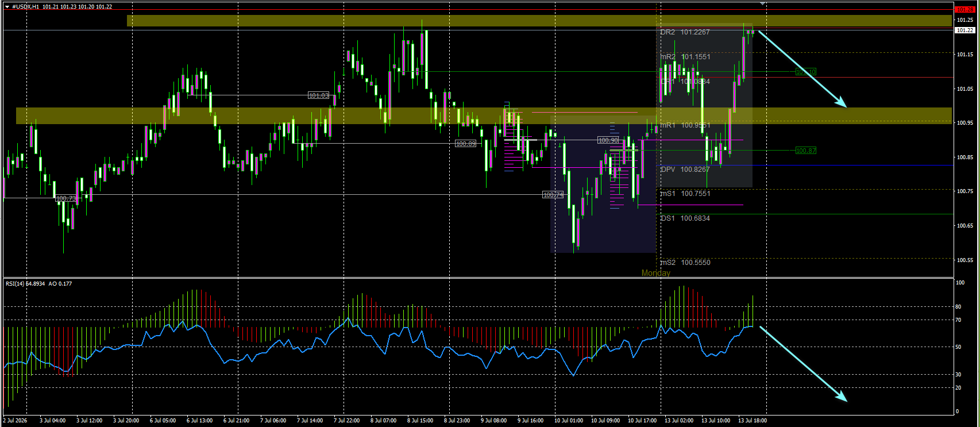Select the cyan arrowhead on the price chart
980x427 pixels.
click(842, 102)
